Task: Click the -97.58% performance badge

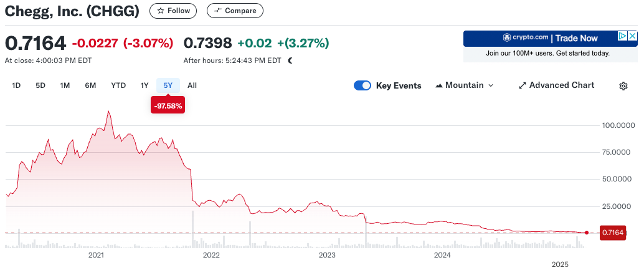Action: point(168,106)
